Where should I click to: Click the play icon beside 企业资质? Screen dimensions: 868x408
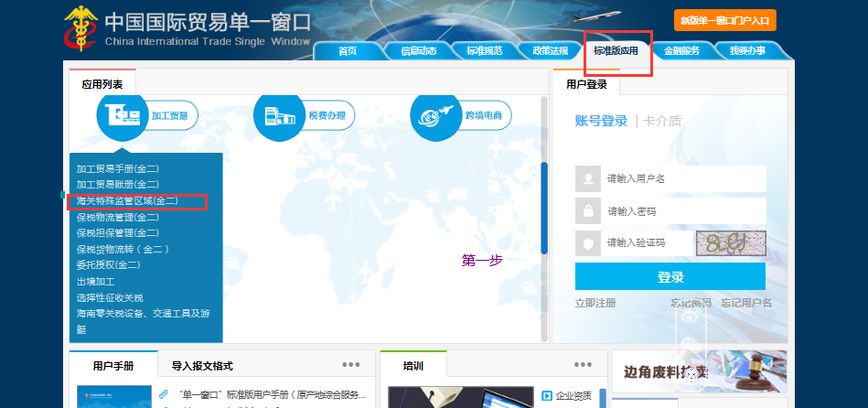(x=547, y=395)
